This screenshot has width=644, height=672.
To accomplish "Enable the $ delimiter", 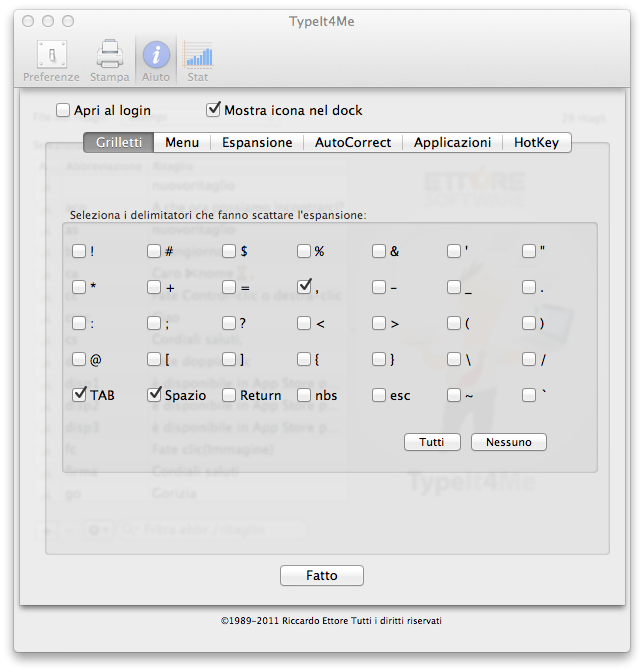I will coord(229,251).
